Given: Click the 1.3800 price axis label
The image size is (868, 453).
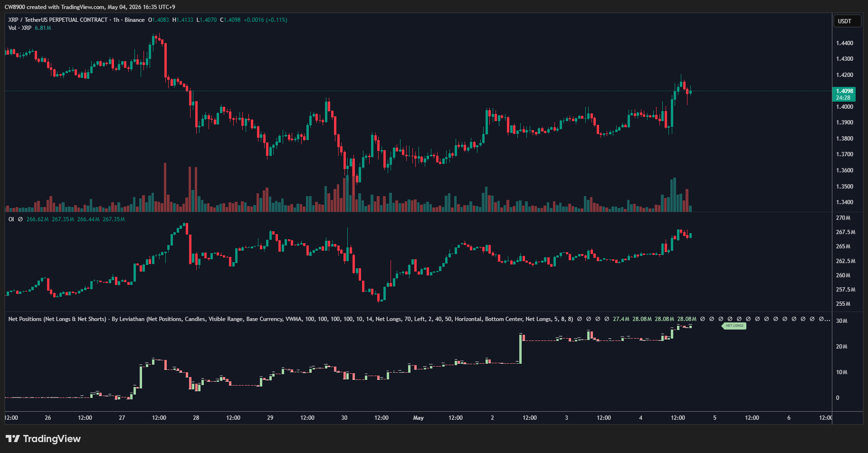Looking at the screenshot, I should (844, 139).
